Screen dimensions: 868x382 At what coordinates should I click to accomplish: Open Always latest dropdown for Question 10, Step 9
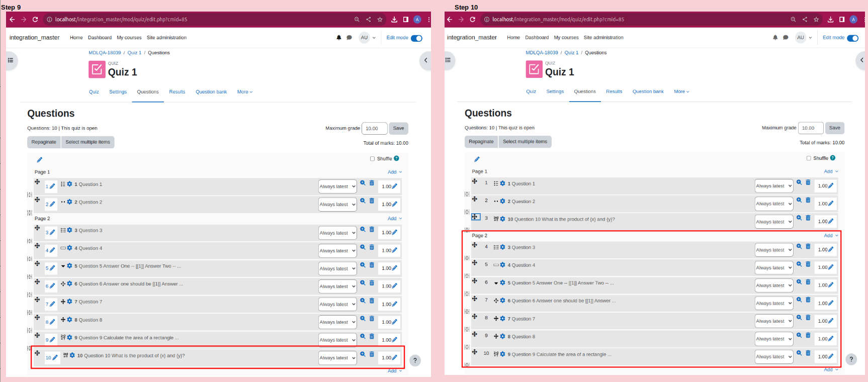point(337,358)
